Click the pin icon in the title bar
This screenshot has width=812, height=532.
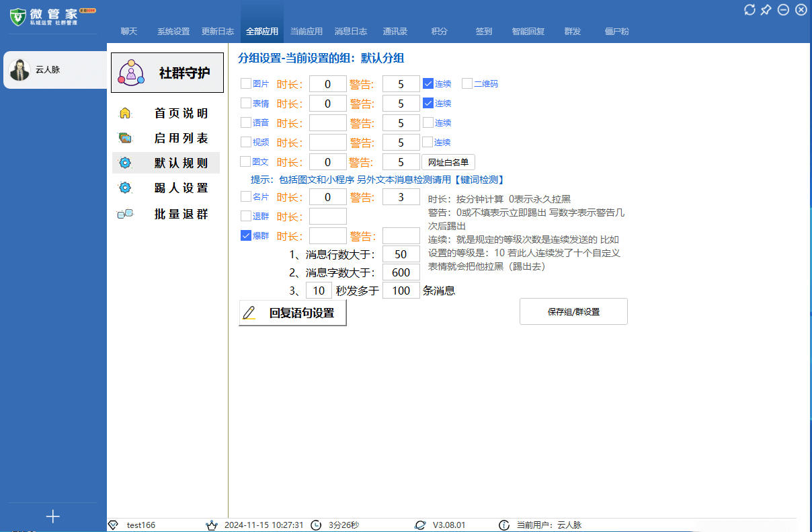point(766,9)
